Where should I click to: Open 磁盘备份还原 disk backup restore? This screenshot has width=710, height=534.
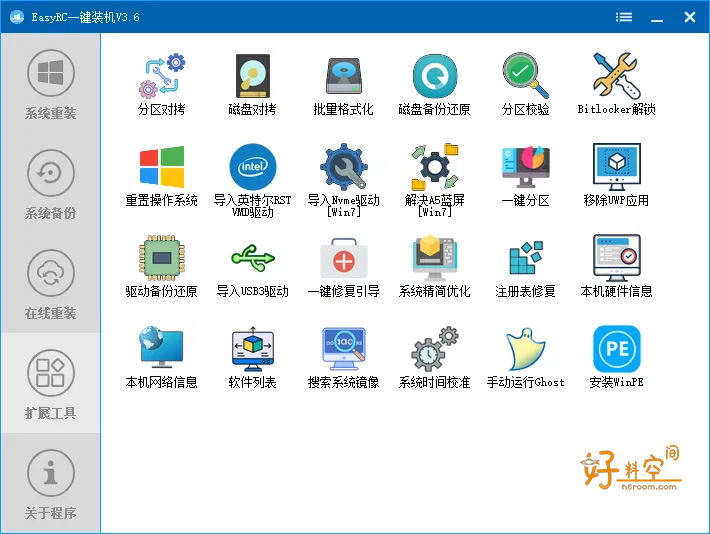tap(434, 85)
